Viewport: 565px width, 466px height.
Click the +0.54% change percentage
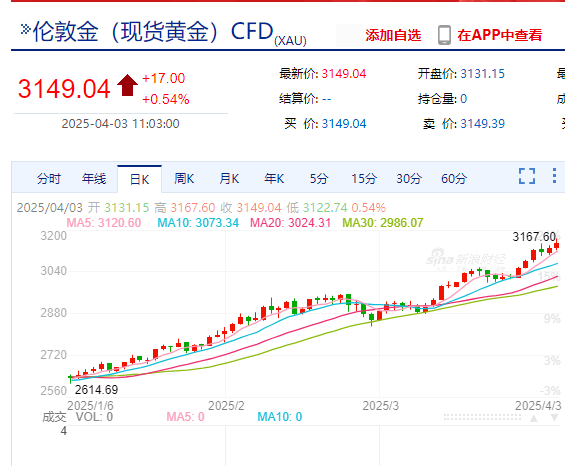click(x=166, y=99)
